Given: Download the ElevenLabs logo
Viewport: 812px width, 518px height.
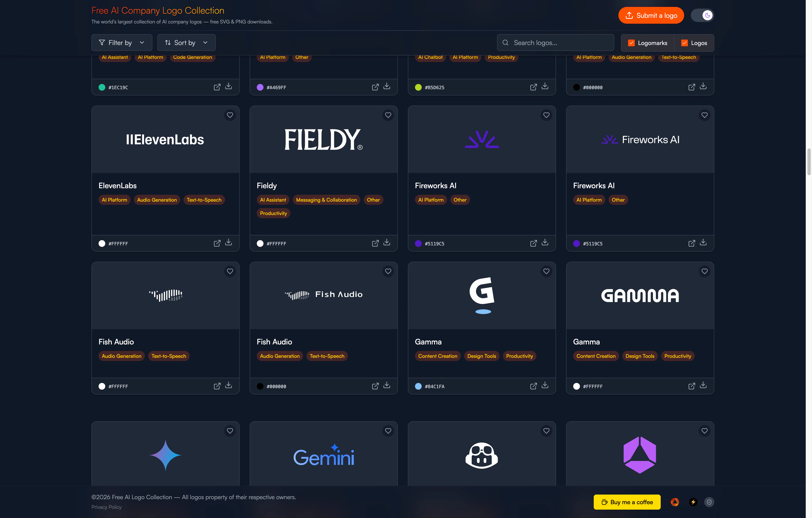Looking at the screenshot, I should tap(229, 243).
